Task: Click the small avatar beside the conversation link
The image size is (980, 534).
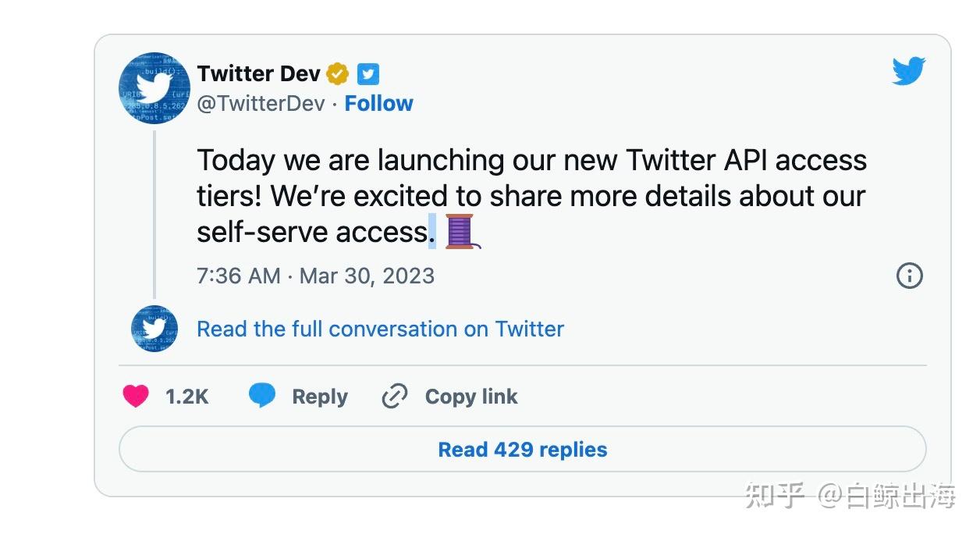Action: click(x=154, y=329)
